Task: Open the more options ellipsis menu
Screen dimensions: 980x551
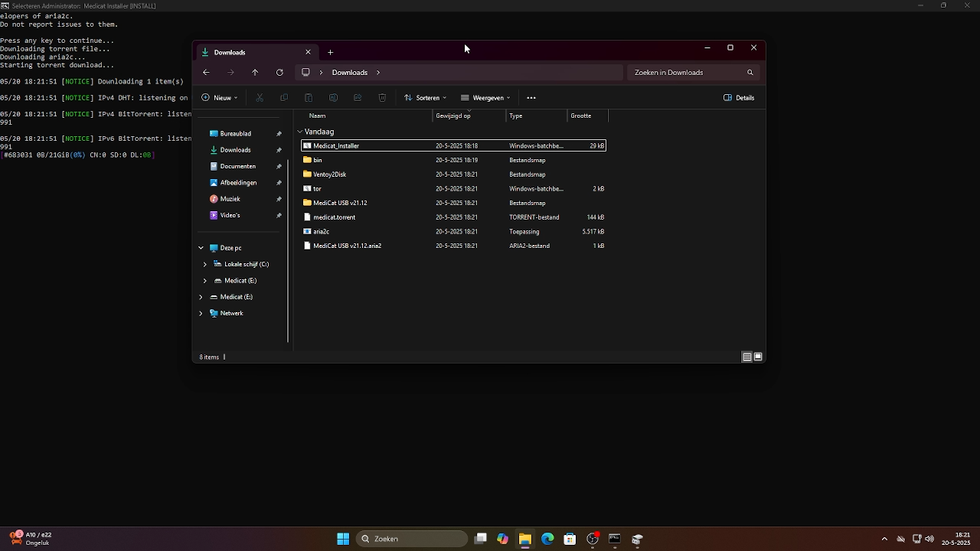Action: click(x=531, y=98)
